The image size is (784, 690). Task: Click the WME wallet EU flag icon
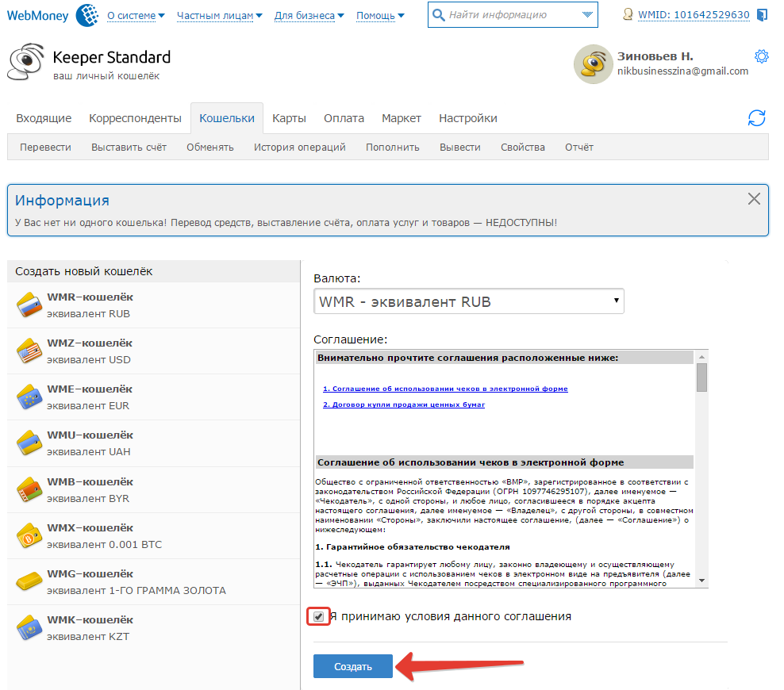[x=29, y=397]
